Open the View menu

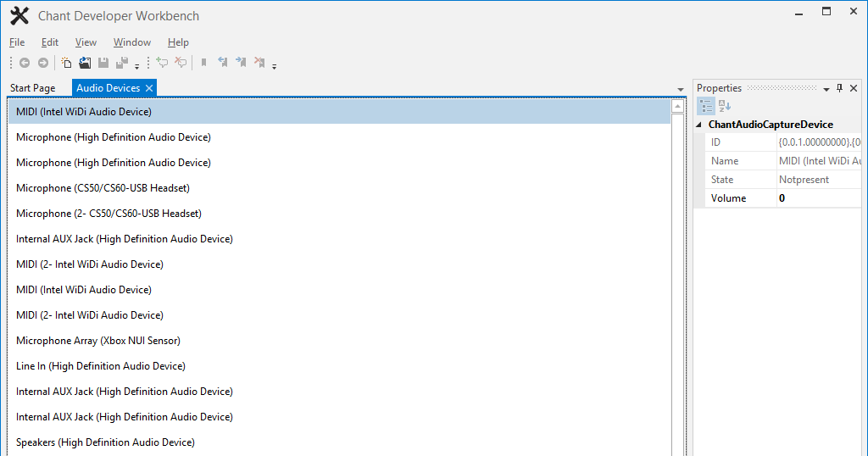point(86,42)
